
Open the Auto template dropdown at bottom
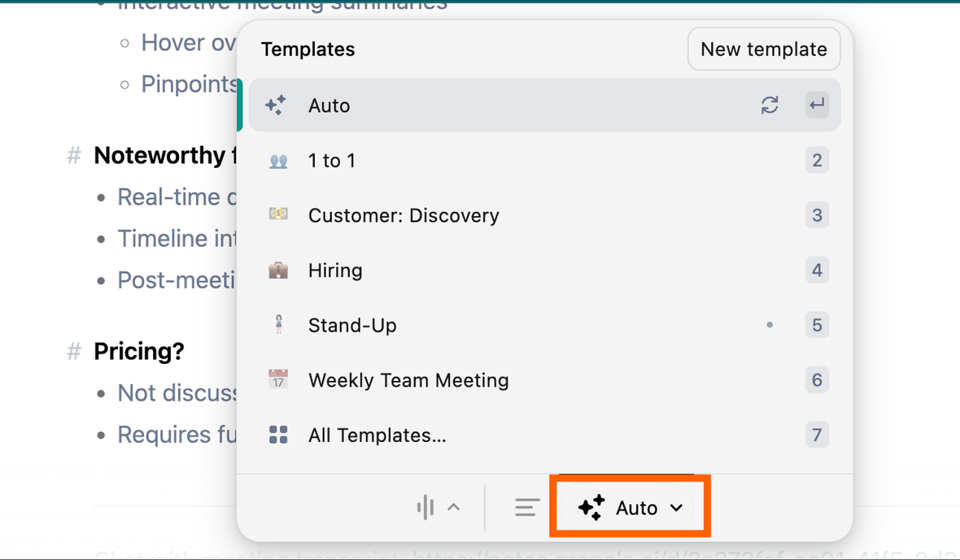click(x=630, y=508)
